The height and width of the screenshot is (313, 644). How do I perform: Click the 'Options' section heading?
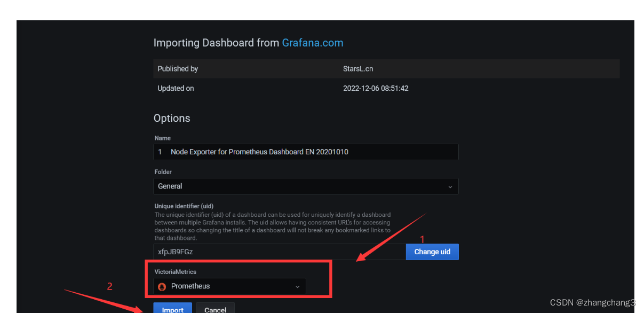172,118
